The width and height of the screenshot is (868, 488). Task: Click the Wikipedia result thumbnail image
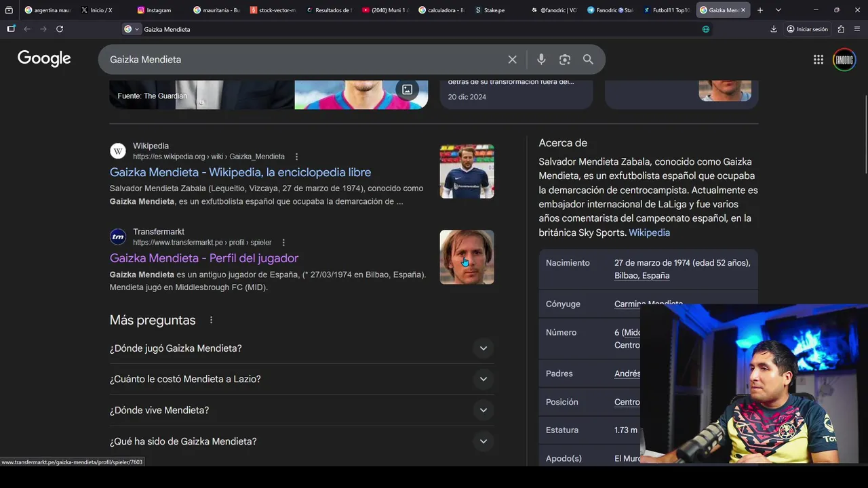tap(467, 171)
